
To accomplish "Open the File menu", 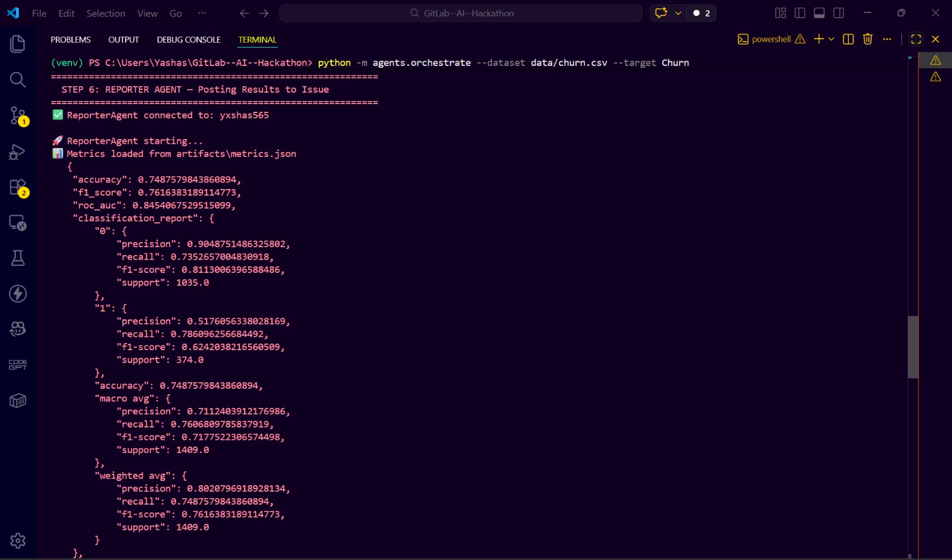I will tap(39, 13).
